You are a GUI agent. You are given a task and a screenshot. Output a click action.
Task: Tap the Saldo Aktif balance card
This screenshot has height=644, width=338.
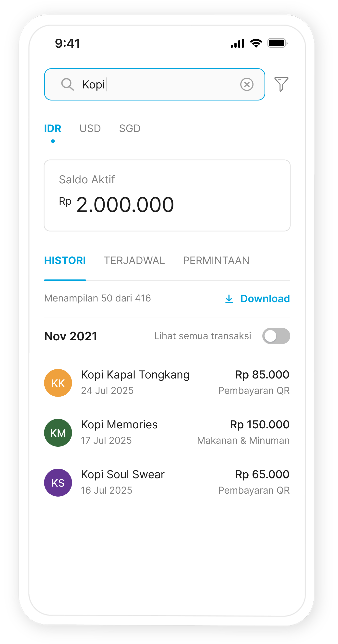(x=167, y=196)
